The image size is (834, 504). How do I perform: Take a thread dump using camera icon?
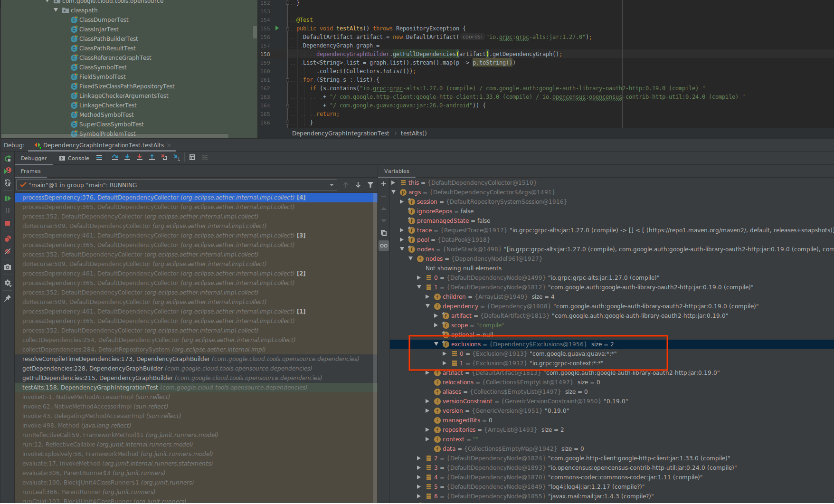coord(8,267)
